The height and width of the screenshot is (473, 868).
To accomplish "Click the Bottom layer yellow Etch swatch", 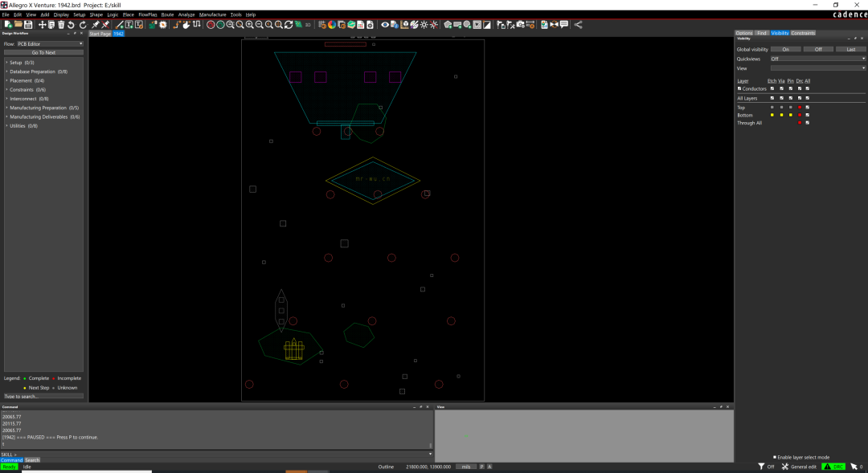I will pos(772,115).
